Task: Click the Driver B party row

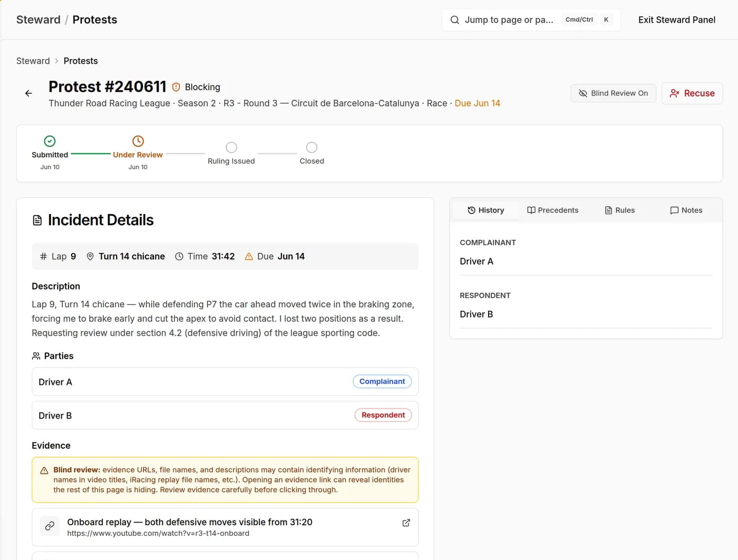Action: click(225, 416)
